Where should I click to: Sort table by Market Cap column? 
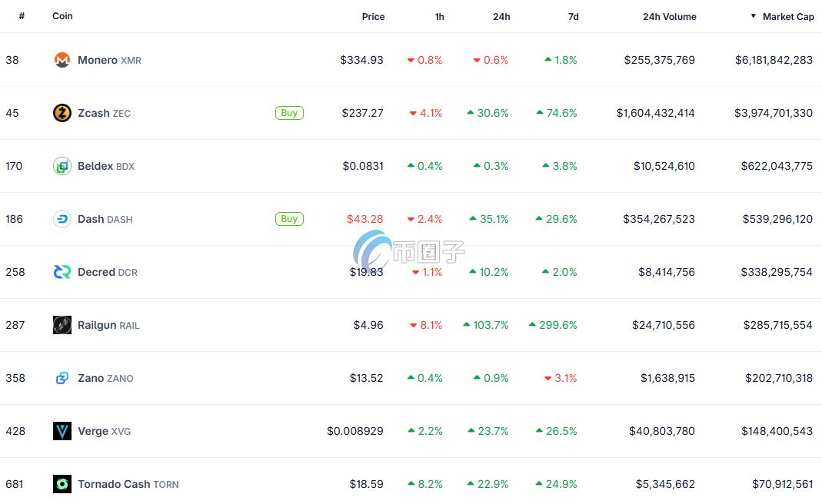click(787, 16)
